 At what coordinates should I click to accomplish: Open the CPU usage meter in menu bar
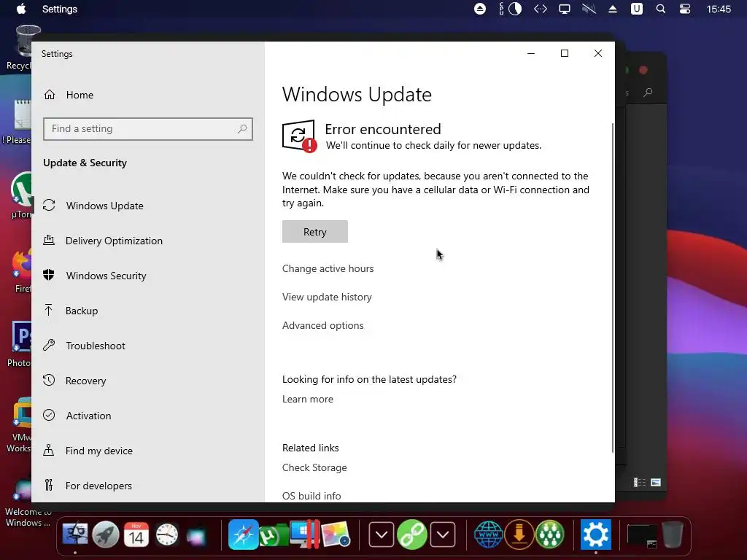point(510,9)
